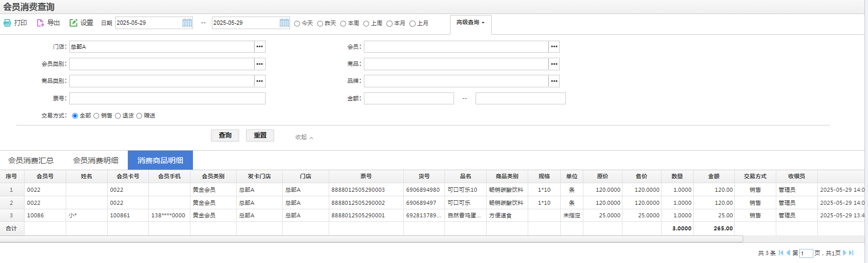868x263 pixels.
Task: Click the 查询 search button
Action: click(x=225, y=136)
